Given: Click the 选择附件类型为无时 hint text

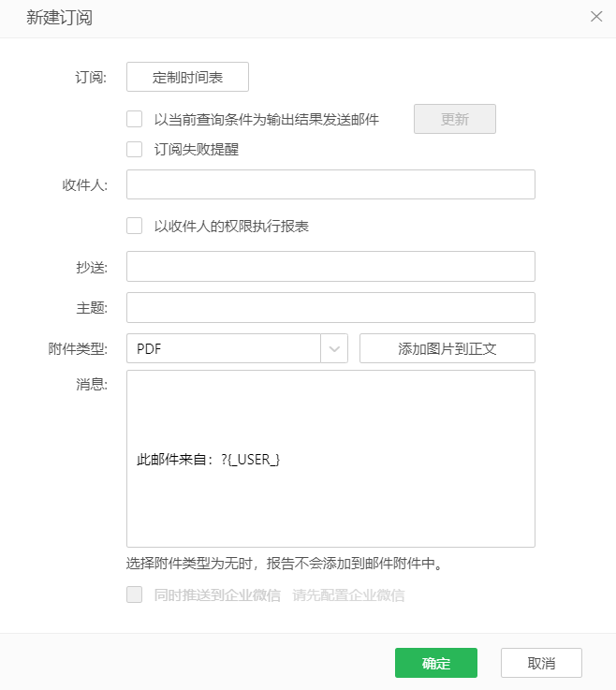Looking at the screenshot, I should click(285, 564).
